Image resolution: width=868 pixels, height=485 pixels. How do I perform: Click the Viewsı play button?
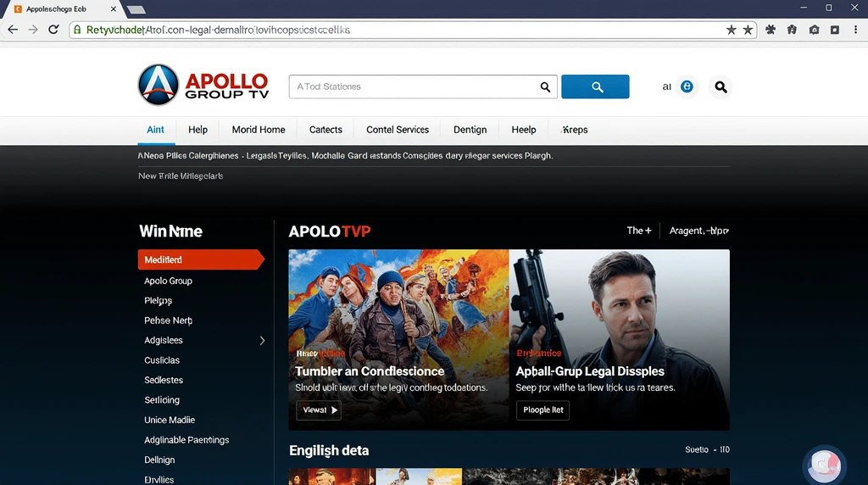tap(319, 410)
